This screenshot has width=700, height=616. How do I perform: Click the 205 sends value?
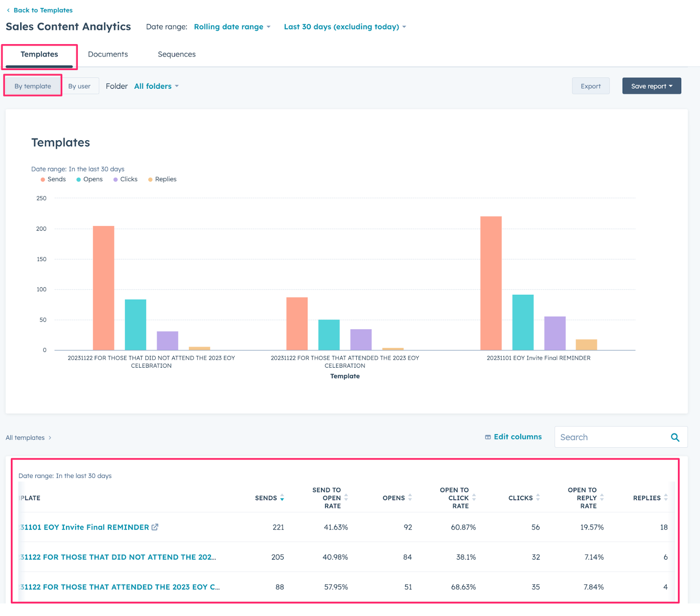coord(277,557)
